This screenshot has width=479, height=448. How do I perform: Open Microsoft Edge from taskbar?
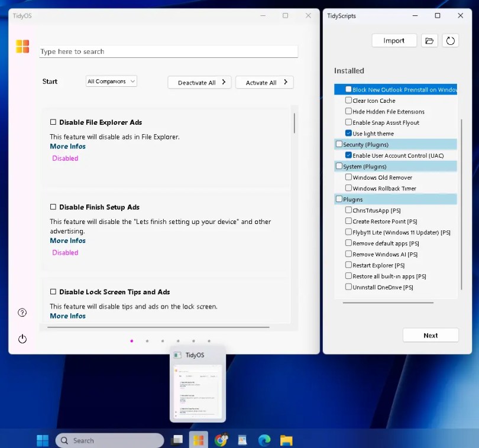(264, 440)
